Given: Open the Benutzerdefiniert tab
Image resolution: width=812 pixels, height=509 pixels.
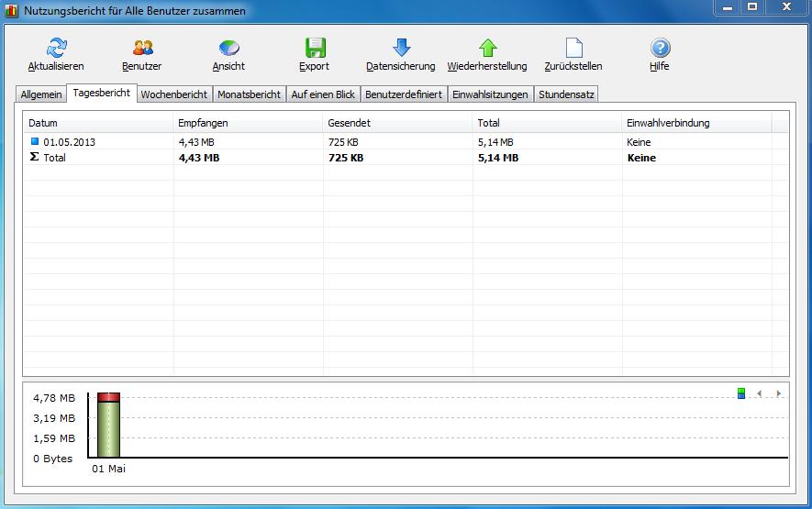Looking at the screenshot, I should tap(404, 94).
